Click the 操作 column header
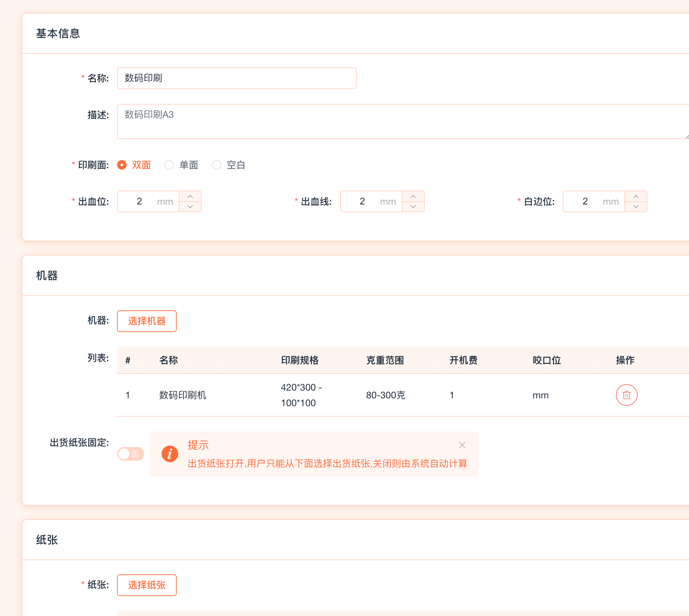The image size is (689, 616). click(x=625, y=360)
